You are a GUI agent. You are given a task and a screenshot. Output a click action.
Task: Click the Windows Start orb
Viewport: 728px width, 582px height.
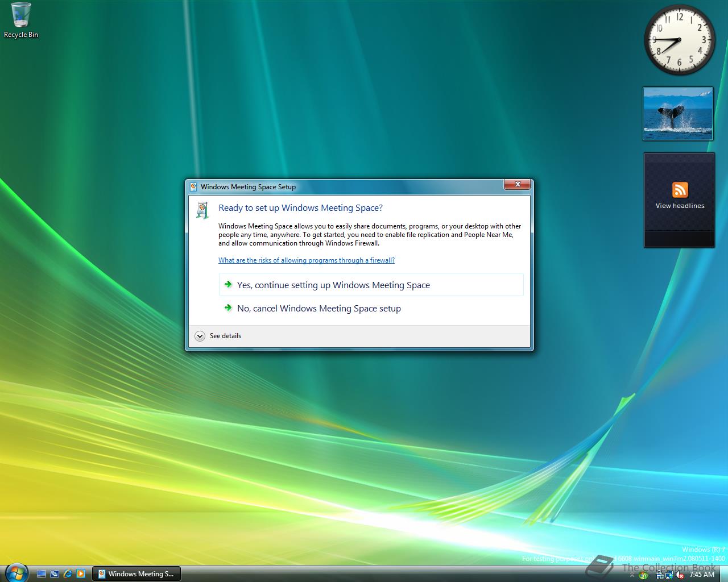(15, 572)
